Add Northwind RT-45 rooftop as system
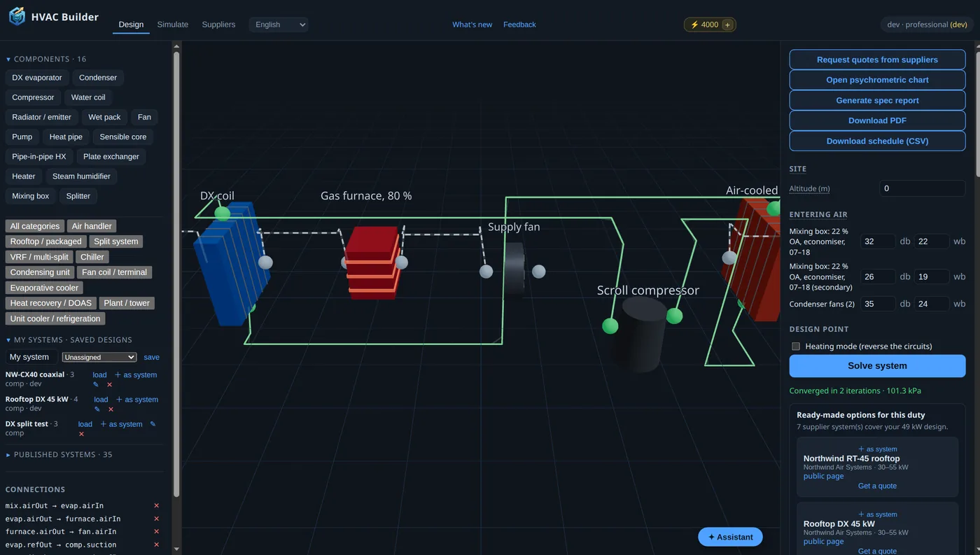This screenshot has width=980, height=555. pos(877,449)
